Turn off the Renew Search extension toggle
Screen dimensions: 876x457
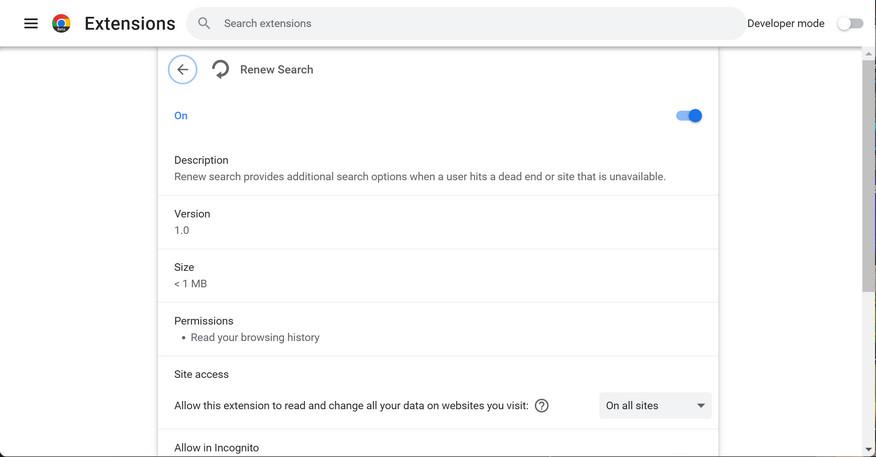689,116
